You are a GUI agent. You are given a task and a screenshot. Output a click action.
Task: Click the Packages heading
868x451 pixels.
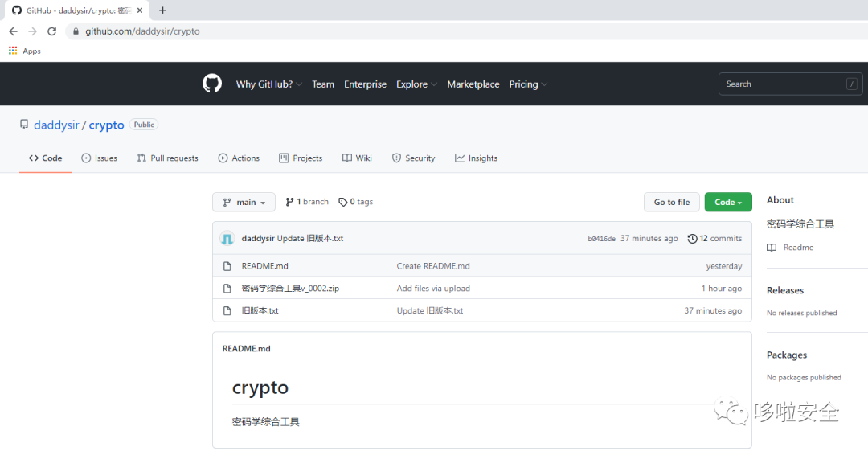pos(787,355)
